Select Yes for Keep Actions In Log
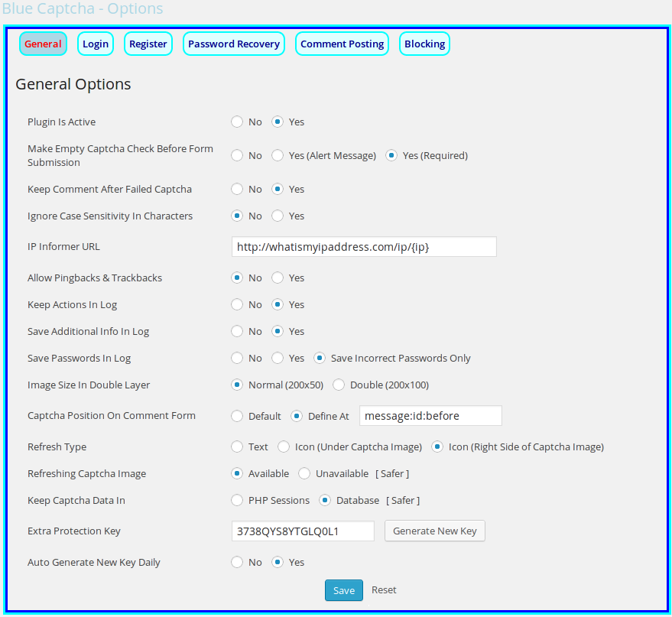Screen dimensions: 672x617 278,304
